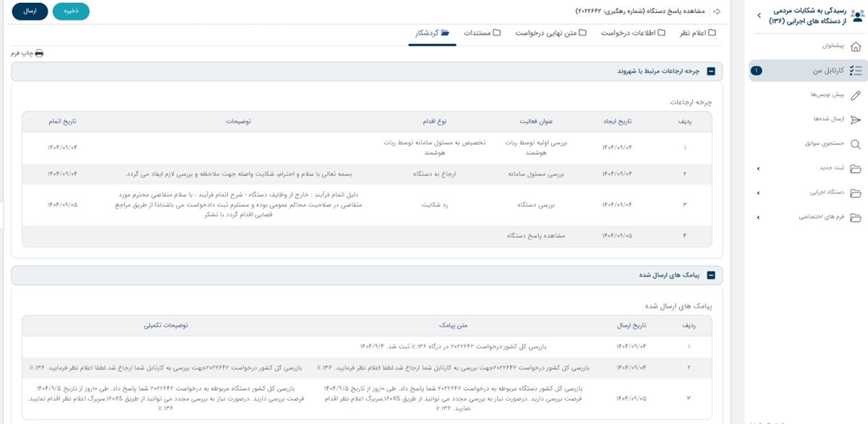Click the printer icon for چاپ فرم
Viewport: 868px width, 424px height.
click(39, 54)
